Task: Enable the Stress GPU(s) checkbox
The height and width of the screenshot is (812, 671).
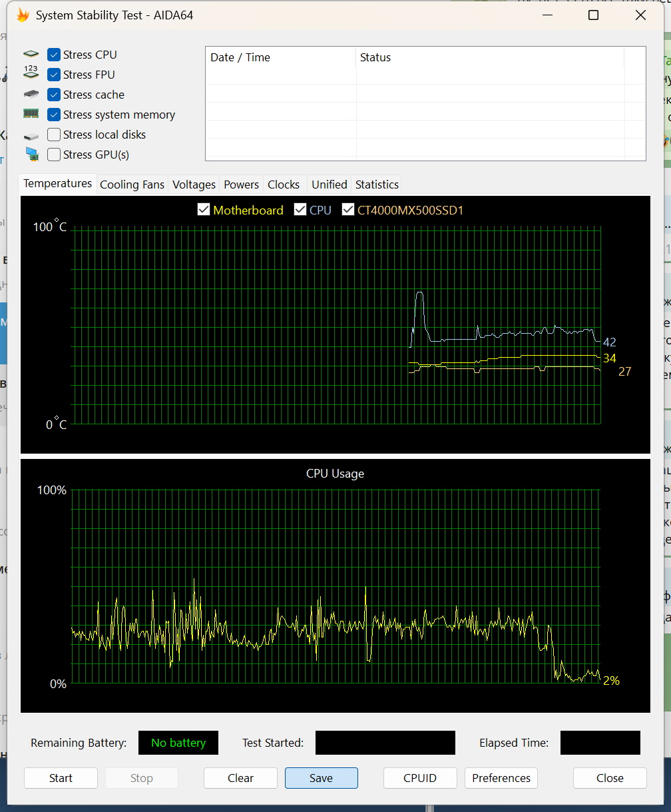Action: pyautogui.click(x=54, y=155)
